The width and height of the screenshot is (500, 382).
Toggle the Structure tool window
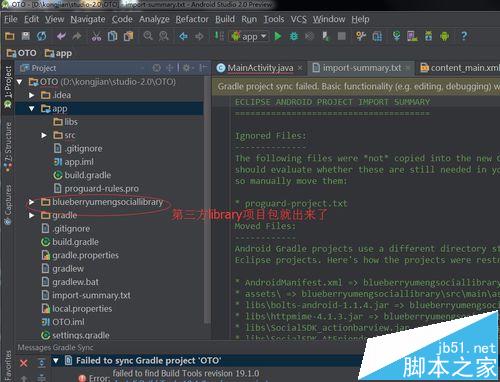pos(8,147)
